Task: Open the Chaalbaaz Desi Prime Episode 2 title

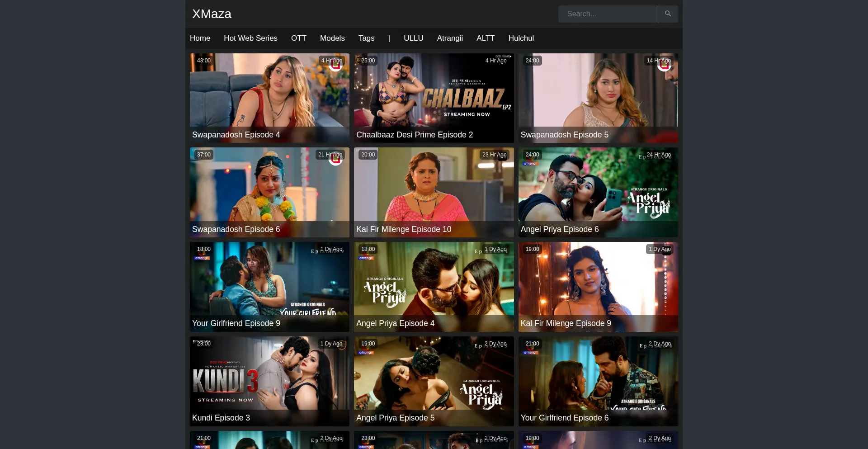Action: [x=415, y=135]
